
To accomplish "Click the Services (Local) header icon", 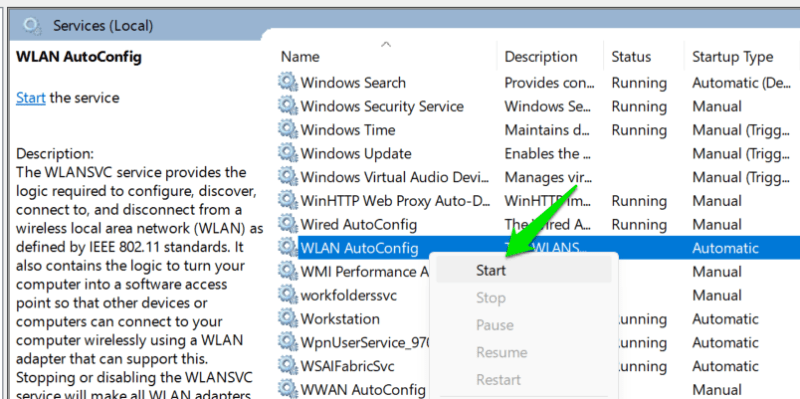I will [32, 25].
